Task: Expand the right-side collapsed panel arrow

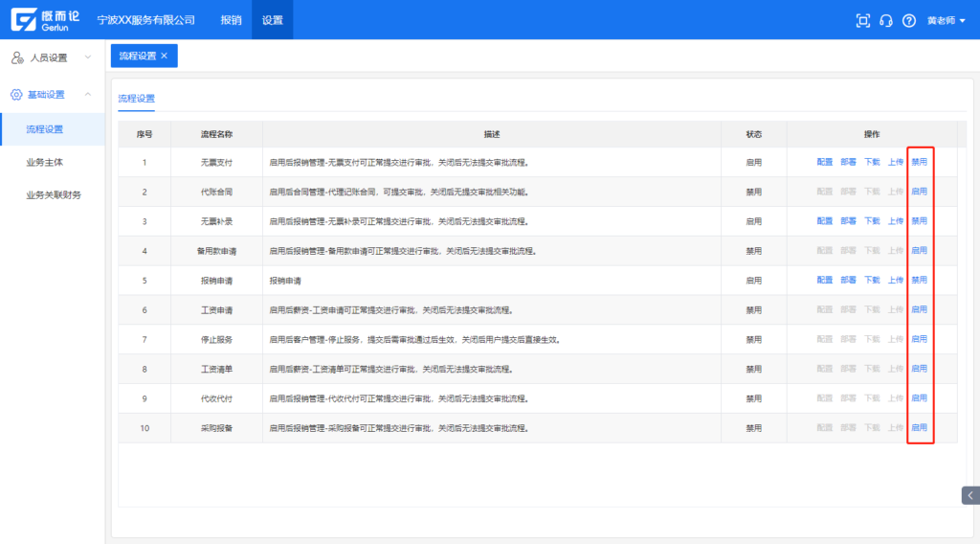Action: click(x=970, y=495)
